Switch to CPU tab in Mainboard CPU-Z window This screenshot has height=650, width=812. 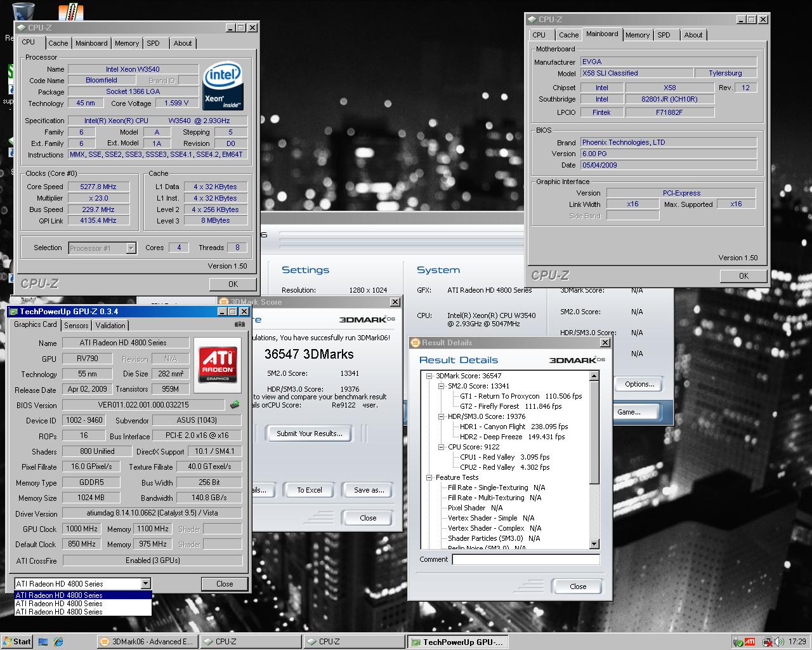[x=539, y=35]
